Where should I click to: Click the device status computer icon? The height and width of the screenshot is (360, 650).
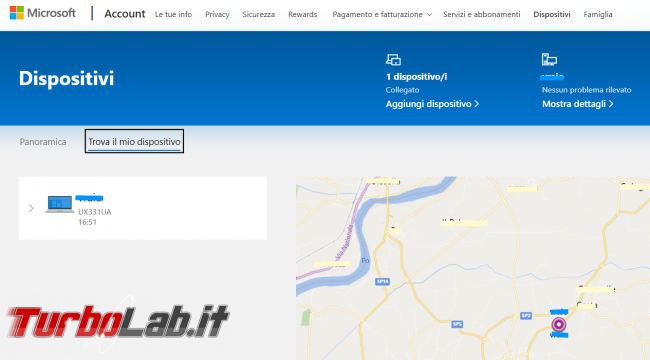549,59
